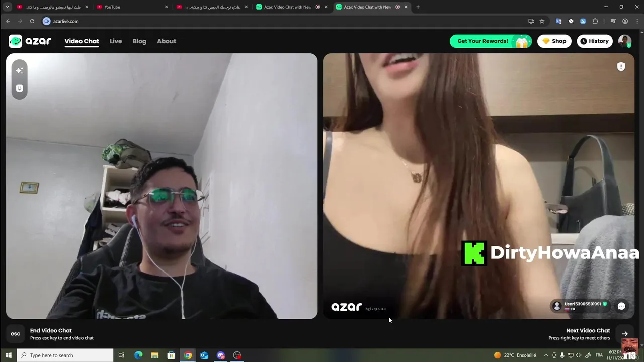Expand the tab search dropdown

tap(7, 7)
